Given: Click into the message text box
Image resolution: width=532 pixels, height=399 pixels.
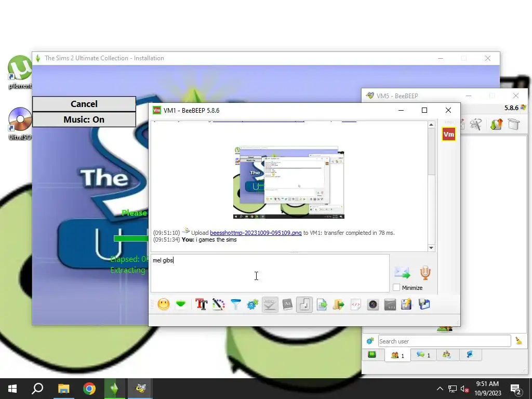Looking at the screenshot, I should point(270,273).
